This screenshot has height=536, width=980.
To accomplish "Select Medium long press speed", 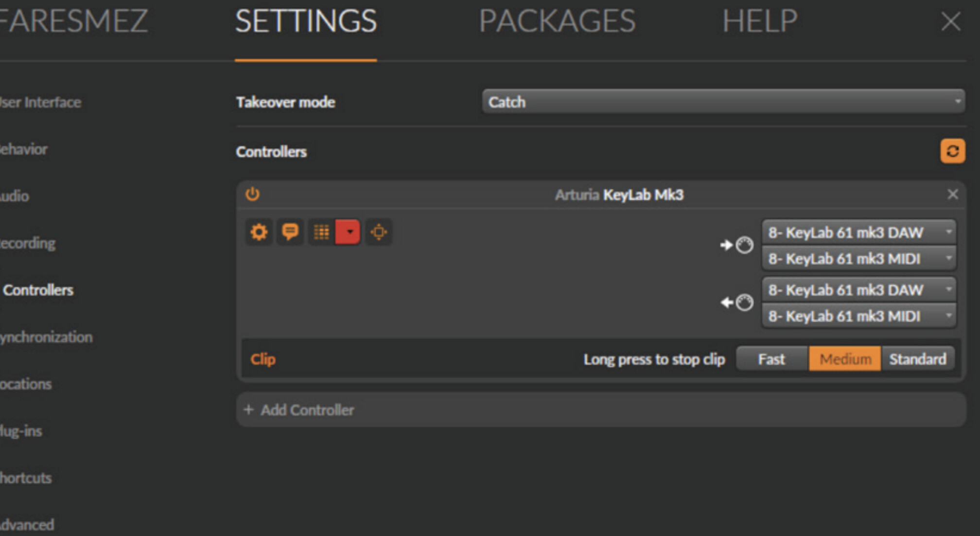I will [x=845, y=359].
